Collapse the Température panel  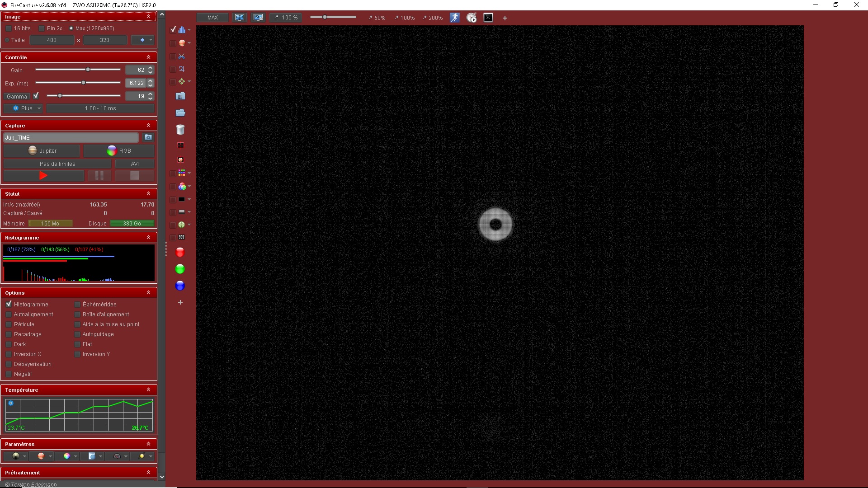(148, 389)
